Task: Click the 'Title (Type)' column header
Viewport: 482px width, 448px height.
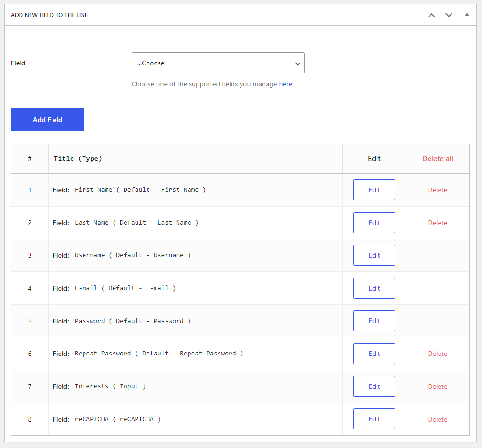Action: coord(78,159)
